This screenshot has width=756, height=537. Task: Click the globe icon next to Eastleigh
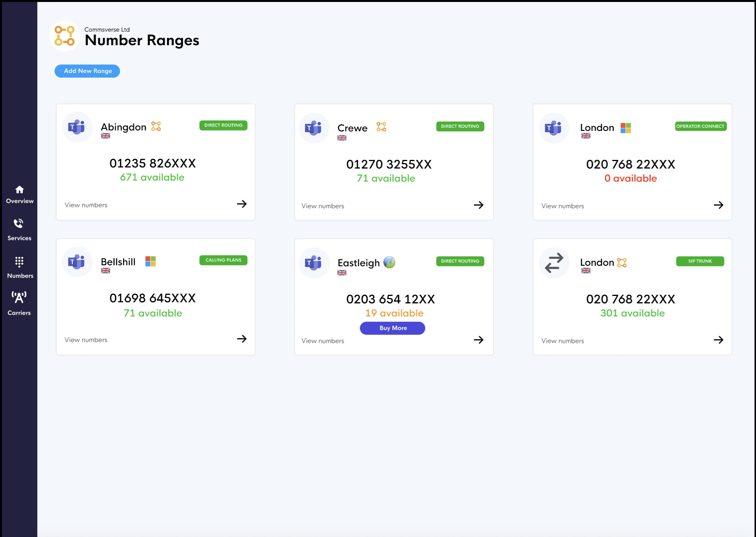tap(389, 263)
